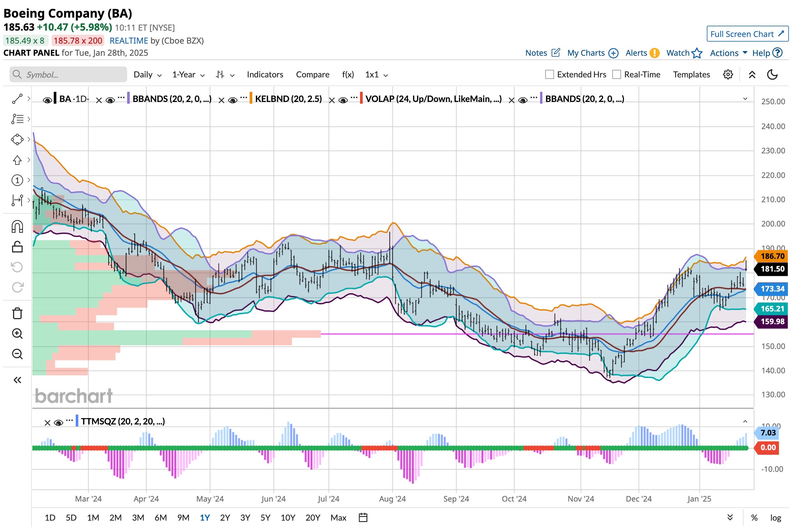
Task: Open Full Screen Chart
Action: pos(748,34)
